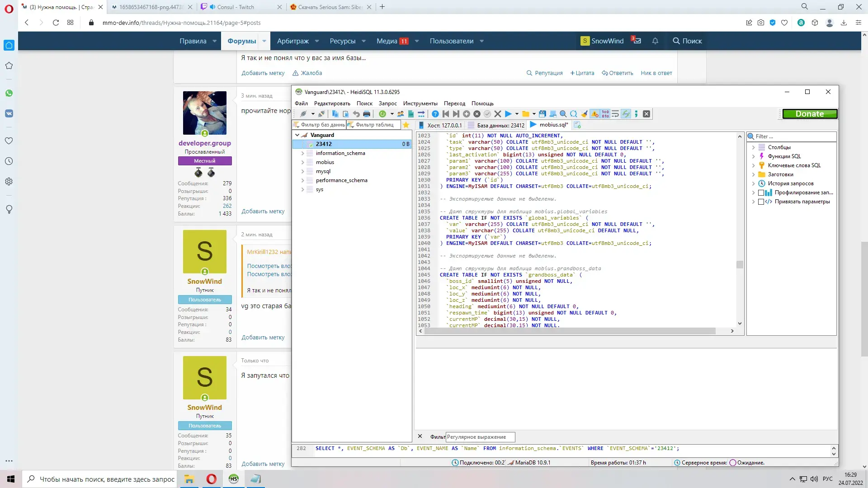Viewport: 868px width, 488px height.
Task: Open the Opera browser taskbar icon
Action: point(211,479)
